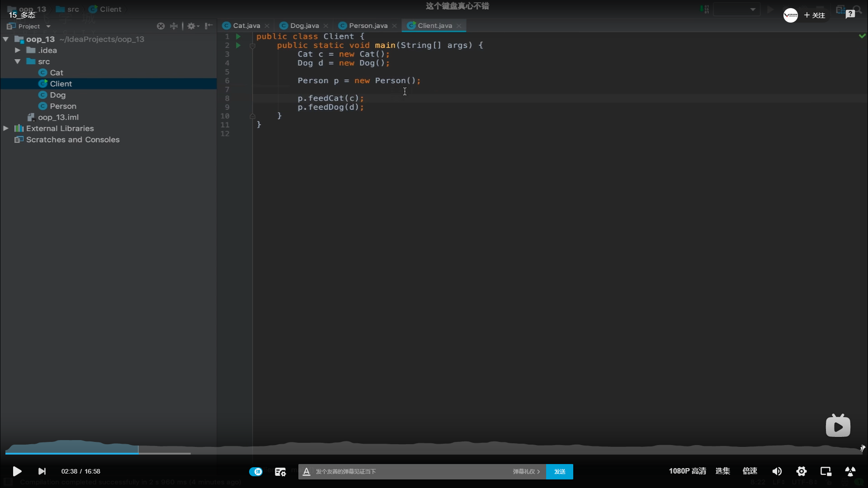Select the Cat class in tree

tap(57, 73)
